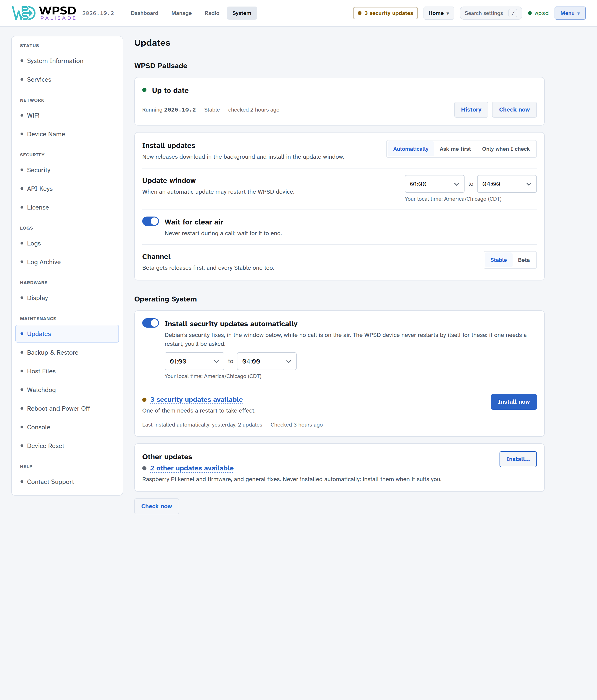The width and height of the screenshot is (597, 700).
Task: Click 'Checked 3 hours ago' text
Action: coord(296,425)
